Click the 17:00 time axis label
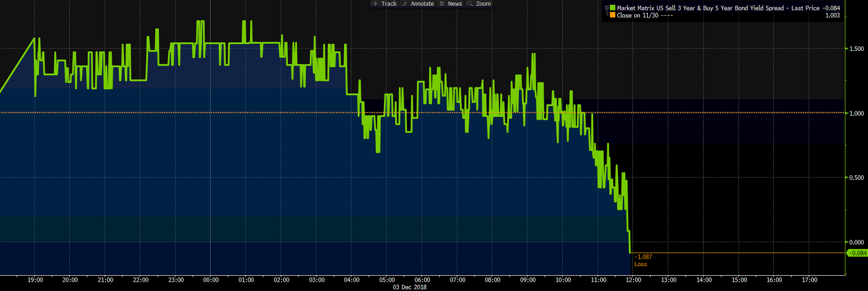Image resolution: width=868 pixels, height=291 pixels. [x=809, y=280]
